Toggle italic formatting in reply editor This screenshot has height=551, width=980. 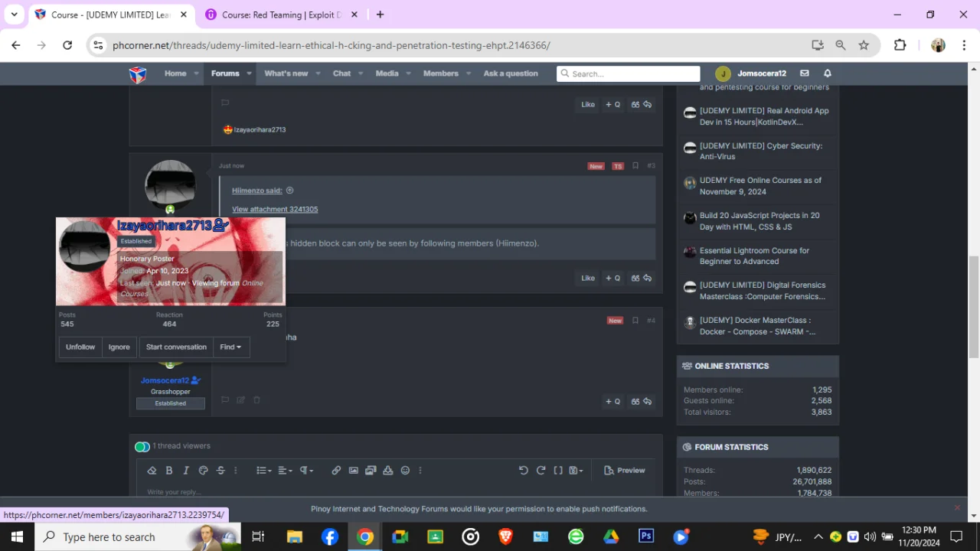click(x=186, y=471)
